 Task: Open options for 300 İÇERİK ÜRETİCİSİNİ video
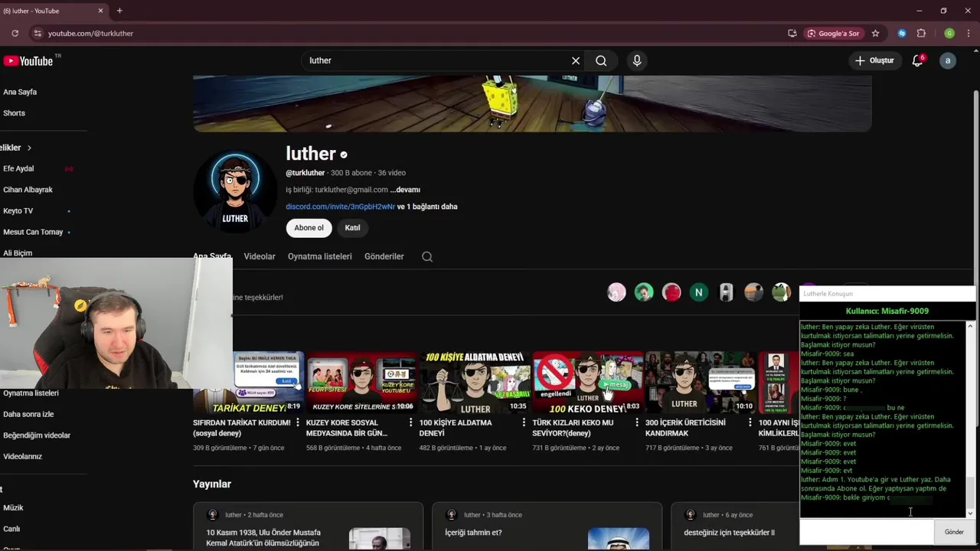click(x=750, y=422)
